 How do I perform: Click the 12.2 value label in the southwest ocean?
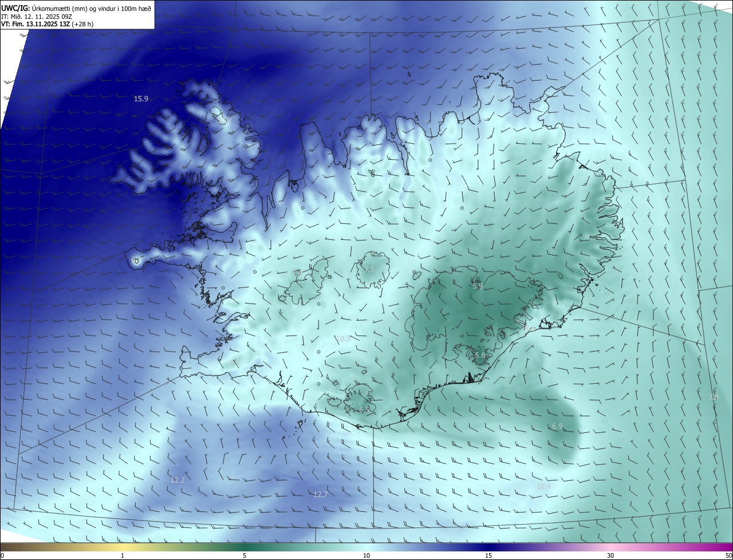[x=178, y=480]
